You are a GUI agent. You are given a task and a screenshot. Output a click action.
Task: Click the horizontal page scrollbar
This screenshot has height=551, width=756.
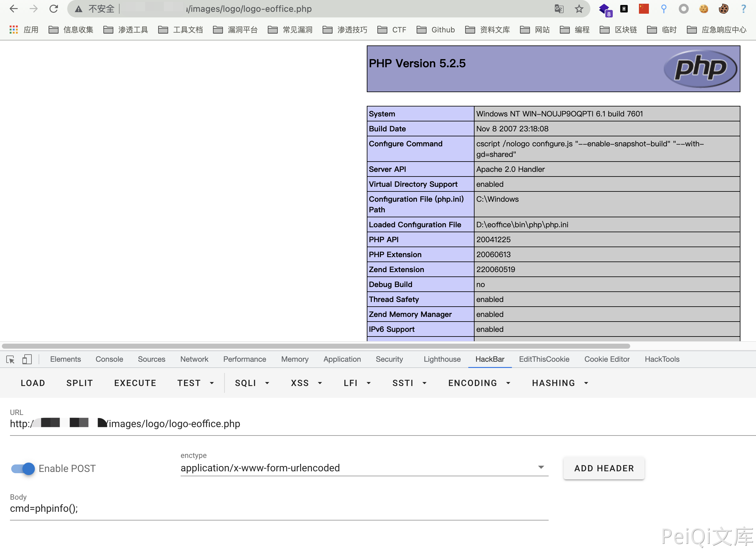[x=316, y=346]
